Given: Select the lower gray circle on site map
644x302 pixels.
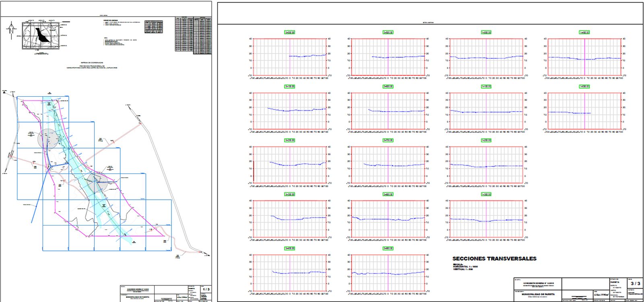Looking at the screenshot, I should click(98, 183).
